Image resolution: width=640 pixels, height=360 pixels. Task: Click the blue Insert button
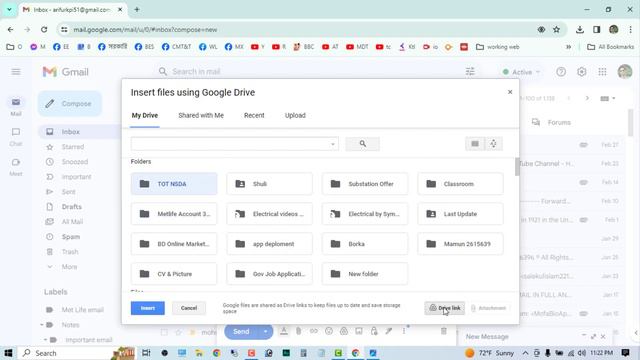148,308
